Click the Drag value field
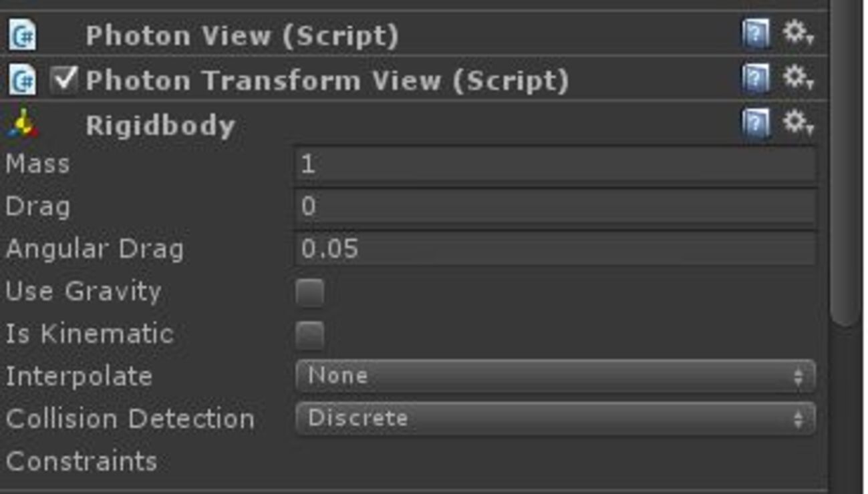868x494 pixels. point(555,206)
